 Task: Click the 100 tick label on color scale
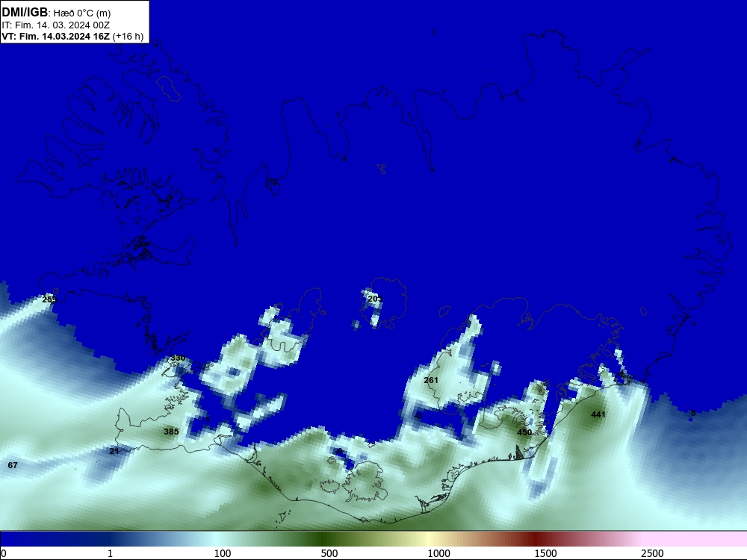223,553
